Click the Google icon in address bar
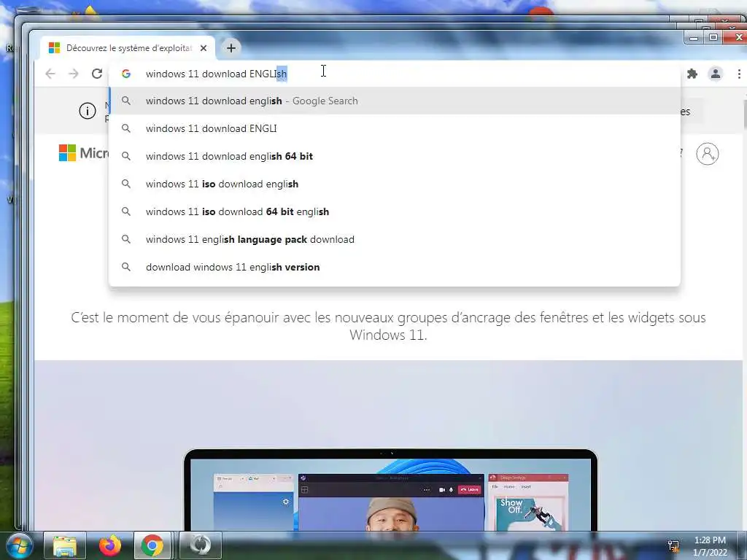747x560 pixels. [x=126, y=74]
